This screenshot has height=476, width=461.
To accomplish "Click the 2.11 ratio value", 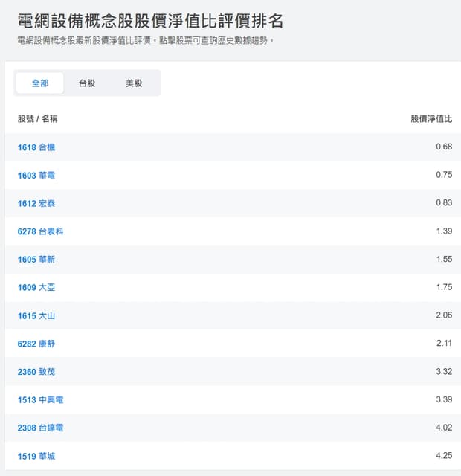I will tap(445, 343).
